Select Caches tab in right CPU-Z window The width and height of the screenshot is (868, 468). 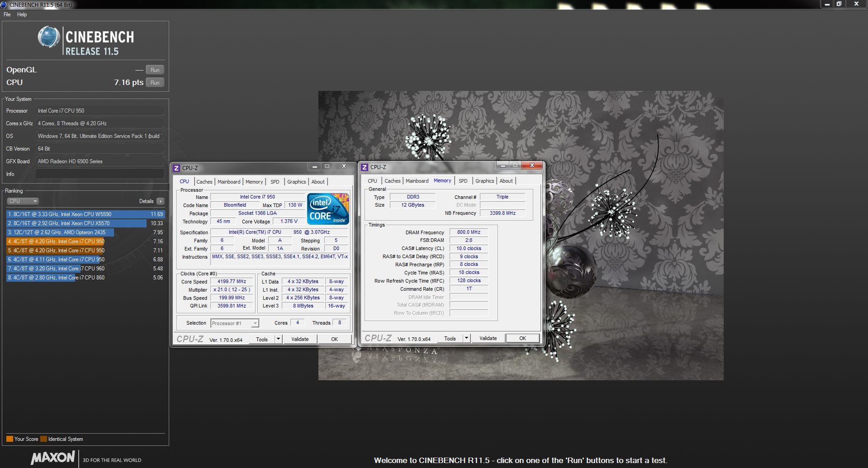click(392, 181)
